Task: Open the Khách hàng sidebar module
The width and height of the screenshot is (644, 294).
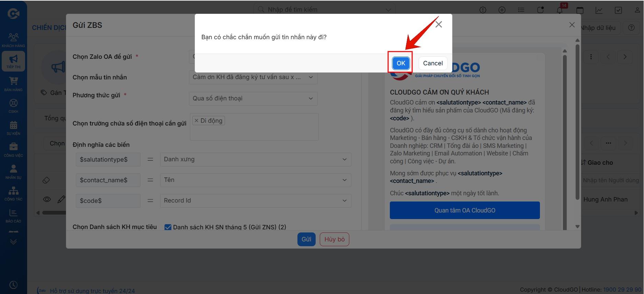Action: coord(13,40)
